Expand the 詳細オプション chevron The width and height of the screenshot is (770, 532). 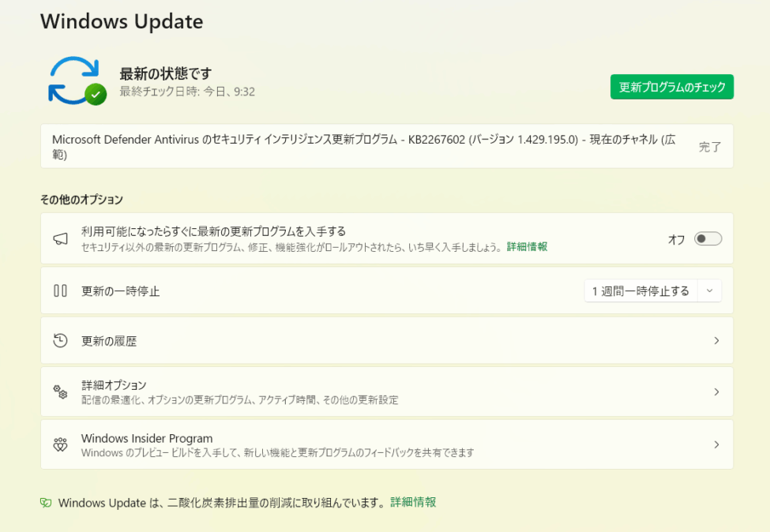pyautogui.click(x=716, y=392)
